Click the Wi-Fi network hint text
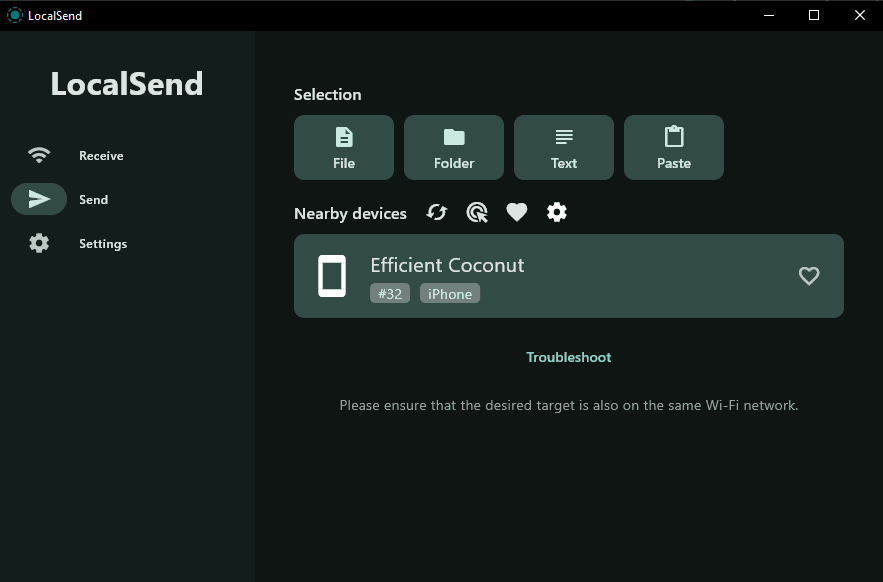 (569, 405)
